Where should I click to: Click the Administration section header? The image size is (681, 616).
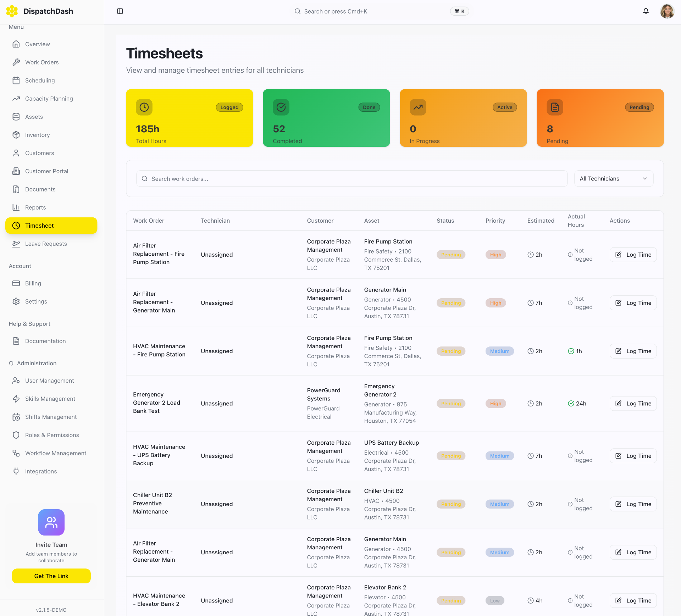(37, 363)
